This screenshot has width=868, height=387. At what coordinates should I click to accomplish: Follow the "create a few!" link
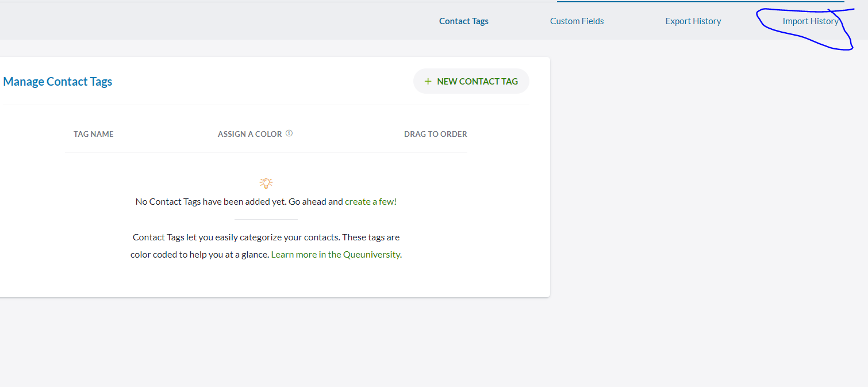tap(370, 202)
